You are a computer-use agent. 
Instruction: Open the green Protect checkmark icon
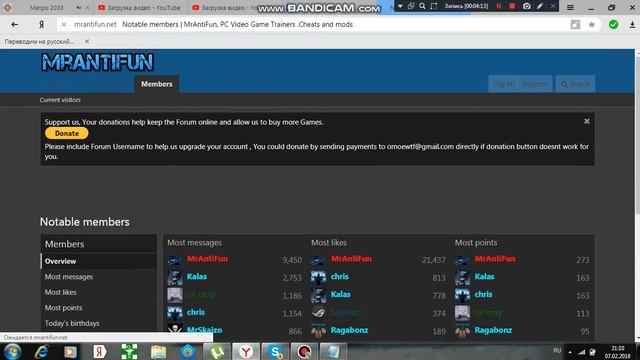click(613, 24)
